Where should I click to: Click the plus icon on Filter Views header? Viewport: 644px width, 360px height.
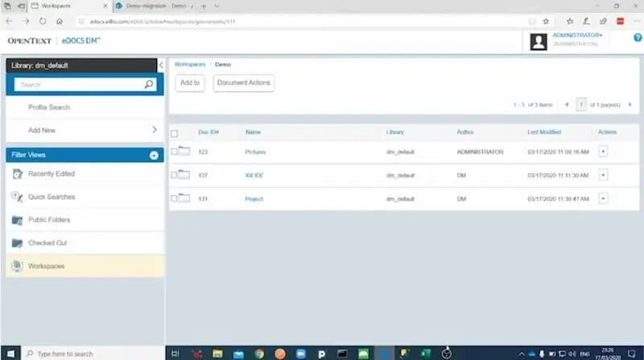(154, 155)
